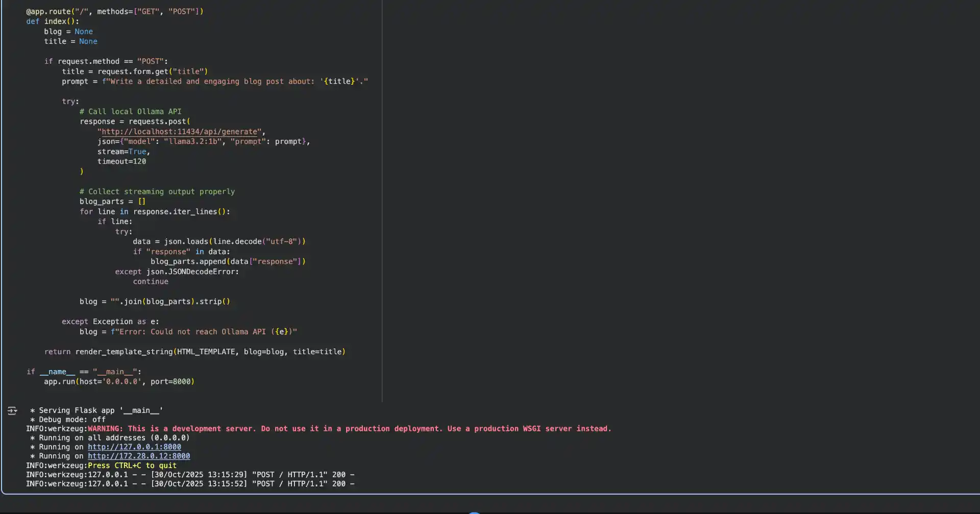Click the cell execution output icon
Screen dimensions: 980x514
click(x=11, y=410)
